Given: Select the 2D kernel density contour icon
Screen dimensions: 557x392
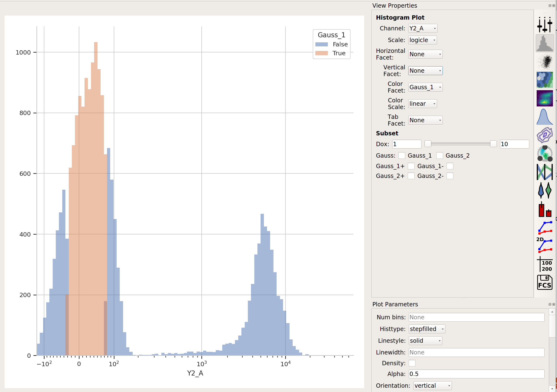Looking at the screenshot, I should [x=545, y=135].
